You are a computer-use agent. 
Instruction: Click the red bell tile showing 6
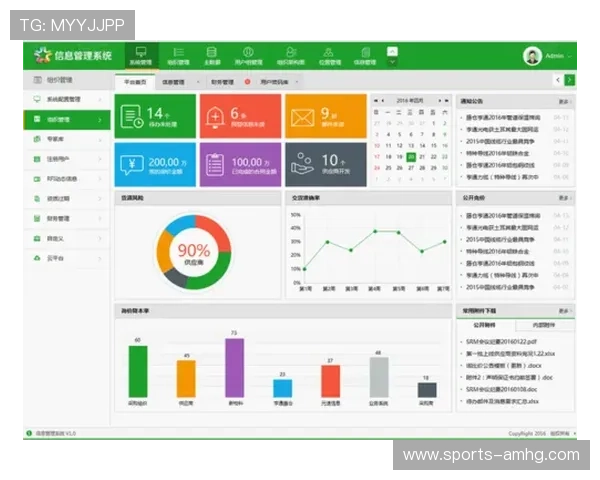(239, 116)
